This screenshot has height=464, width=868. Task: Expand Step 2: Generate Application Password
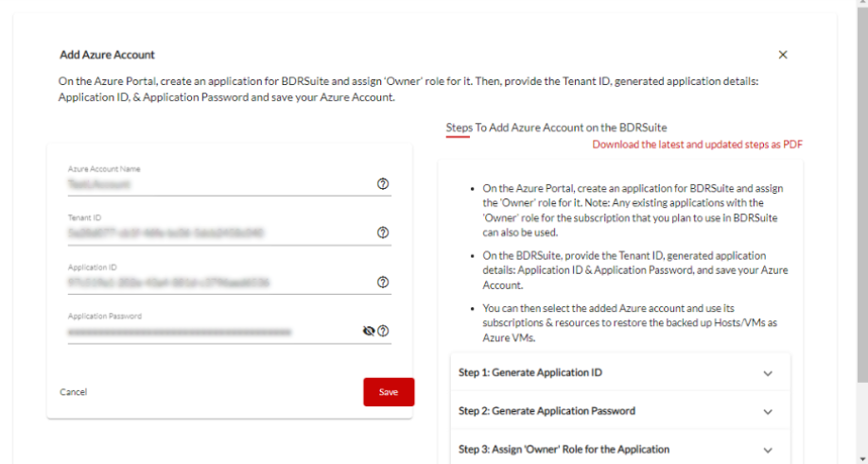pyautogui.click(x=620, y=411)
